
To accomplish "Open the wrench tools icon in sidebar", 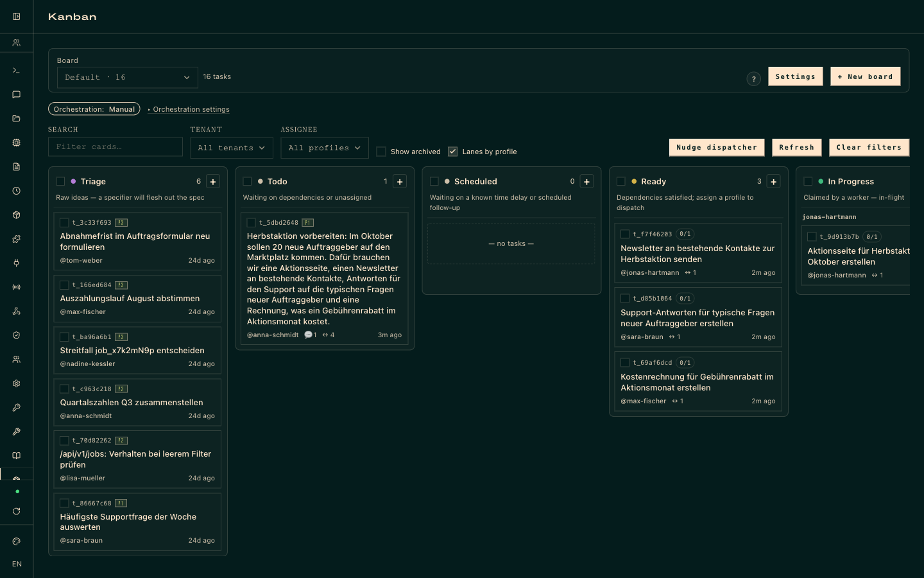I will [17, 432].
